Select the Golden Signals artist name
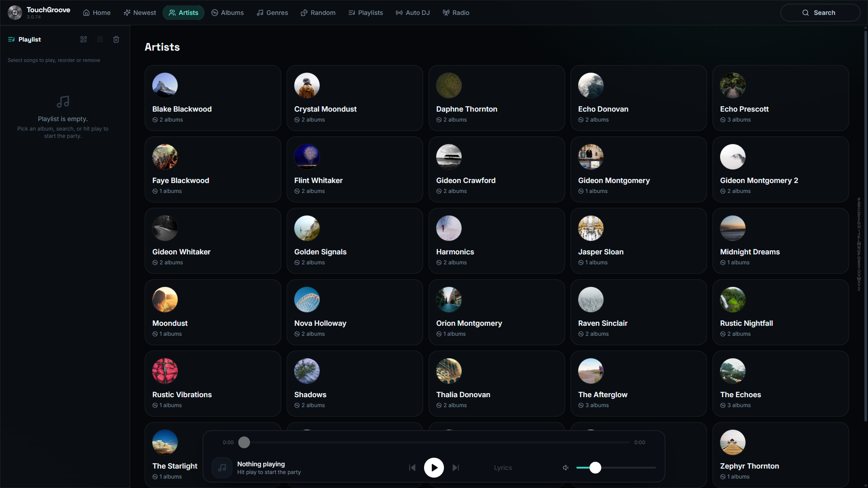 pos(321,252)
